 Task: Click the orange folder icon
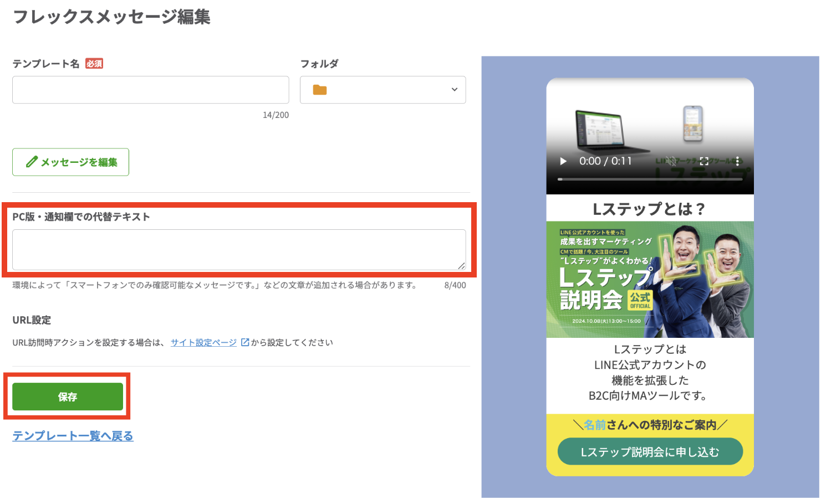point(320,90)
